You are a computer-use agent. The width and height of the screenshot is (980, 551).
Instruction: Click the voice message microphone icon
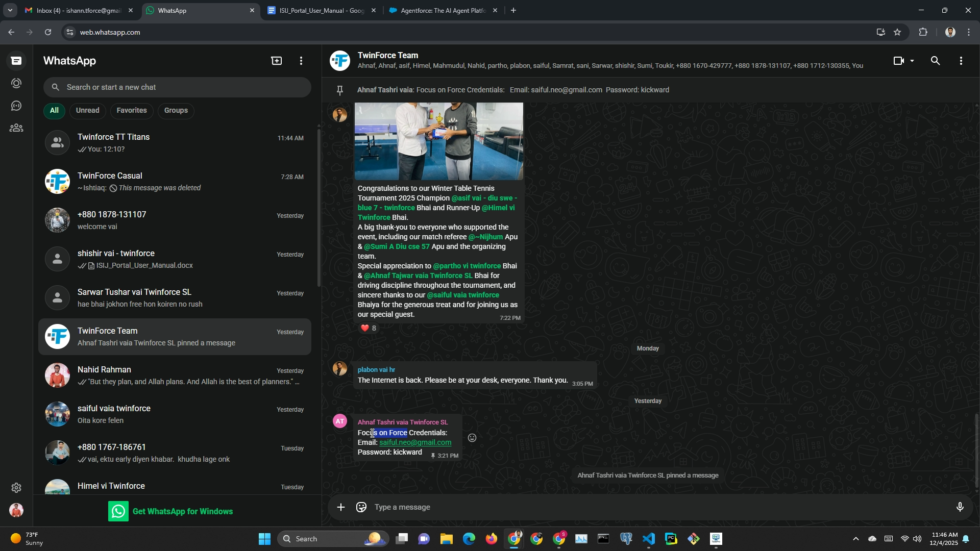tap(960, 507)
